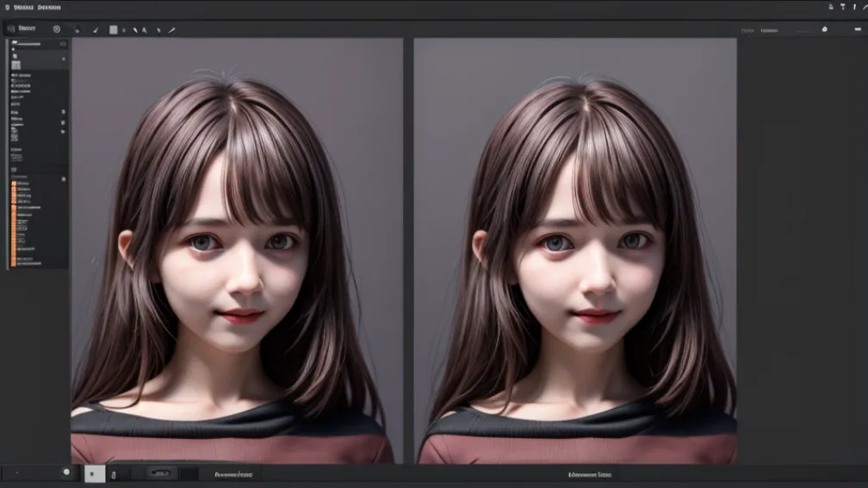The image size is (868, 488).
Task: Select the small droplet tool in the toolbar
Action: coord(77,30)
